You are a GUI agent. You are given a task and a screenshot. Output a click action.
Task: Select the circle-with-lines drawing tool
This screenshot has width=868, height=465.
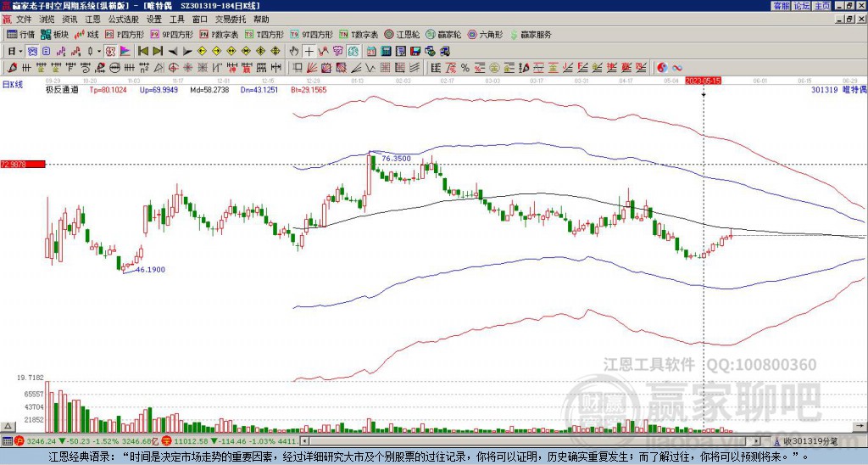(x=114, y=68)
